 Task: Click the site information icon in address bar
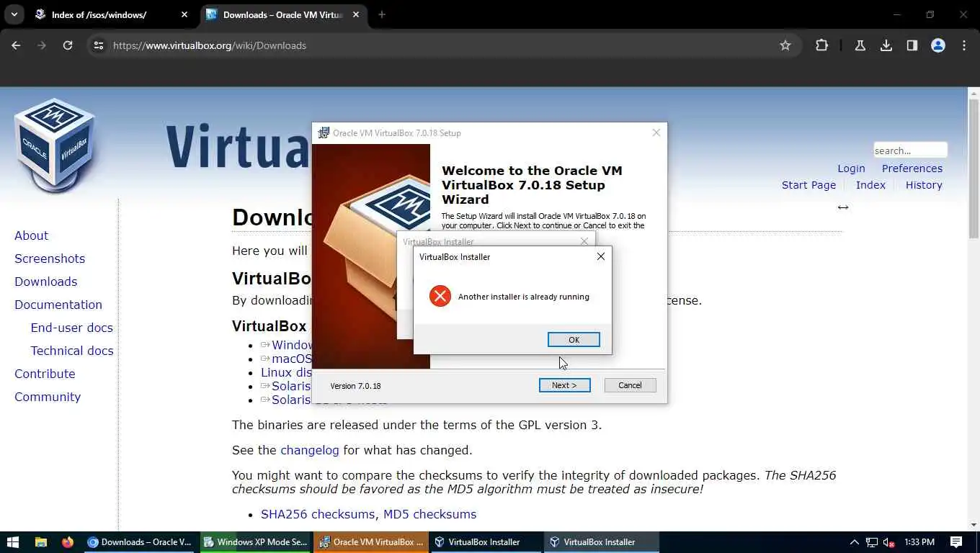(99, 45)
